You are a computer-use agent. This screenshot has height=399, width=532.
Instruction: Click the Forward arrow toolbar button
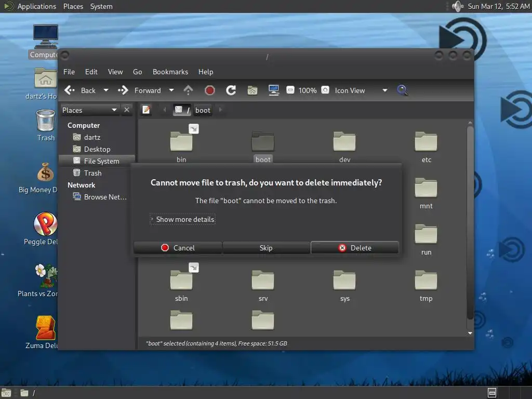(139, 90)
